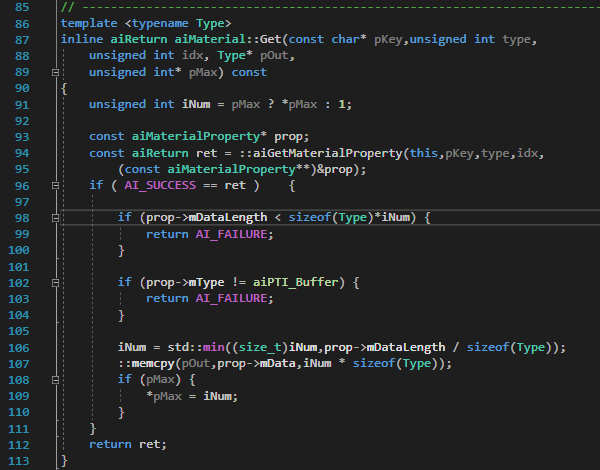Image resolution: width=600 pixels, height=470 pixels.
Task: Click 'mType' member on line 102
Action: coord(206,282)
